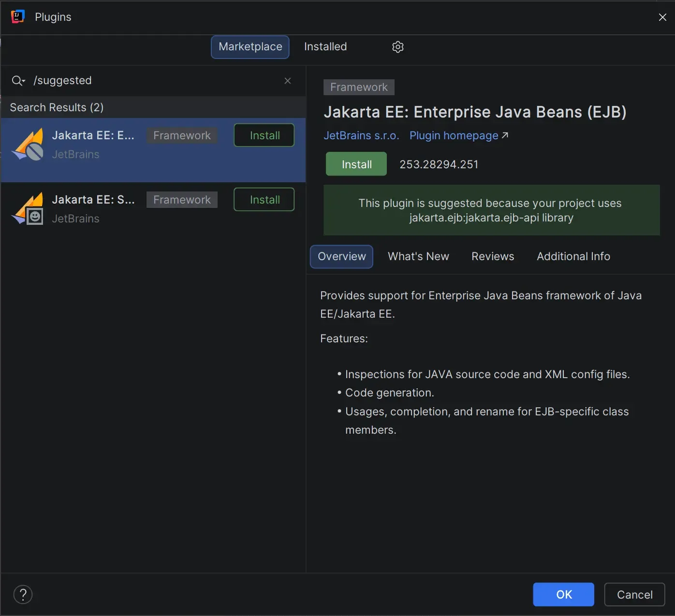Image resolution: width=675 pixels, height=616 pixels.
Task: Click the Jakarta EE second plugin icon
Action: pyautogui.click(x=28, y=209)
